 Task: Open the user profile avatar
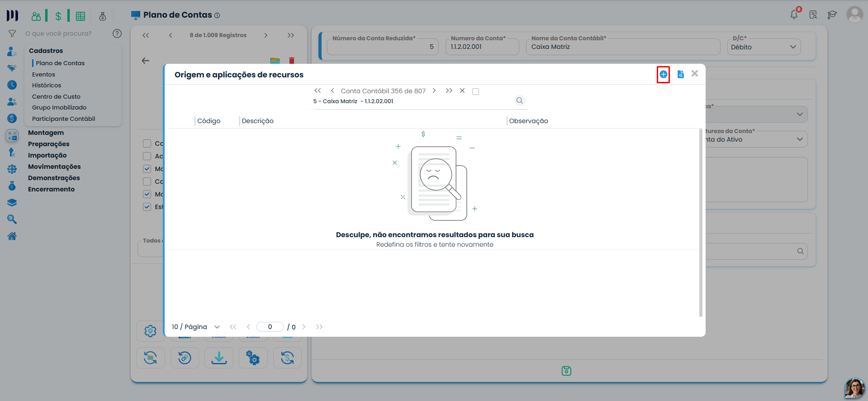(x=854, y=14)
